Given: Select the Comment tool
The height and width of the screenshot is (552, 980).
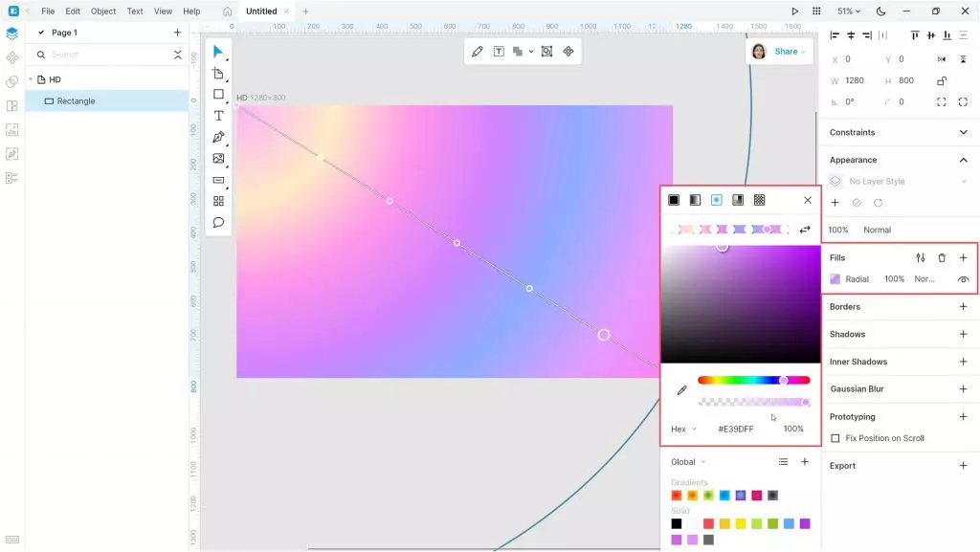Looking at the screenshot, I should pos(218,222).
